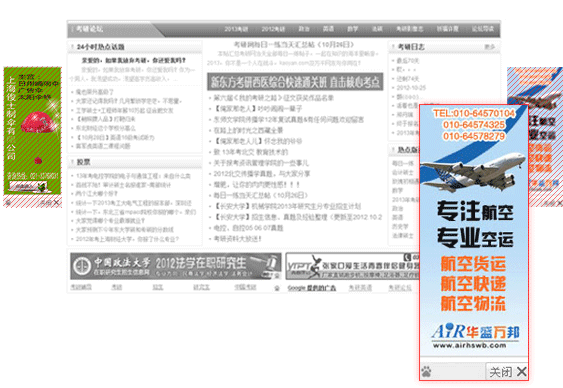Click the X icon on the airline ad
563x388 pixels.
click(x=522, y=372)
